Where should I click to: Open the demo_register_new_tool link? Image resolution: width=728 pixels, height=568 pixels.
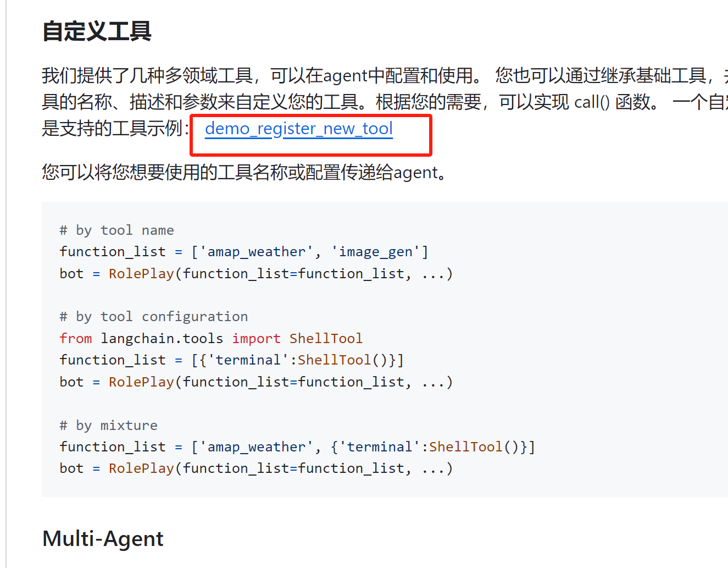click(x=299, y=129)
